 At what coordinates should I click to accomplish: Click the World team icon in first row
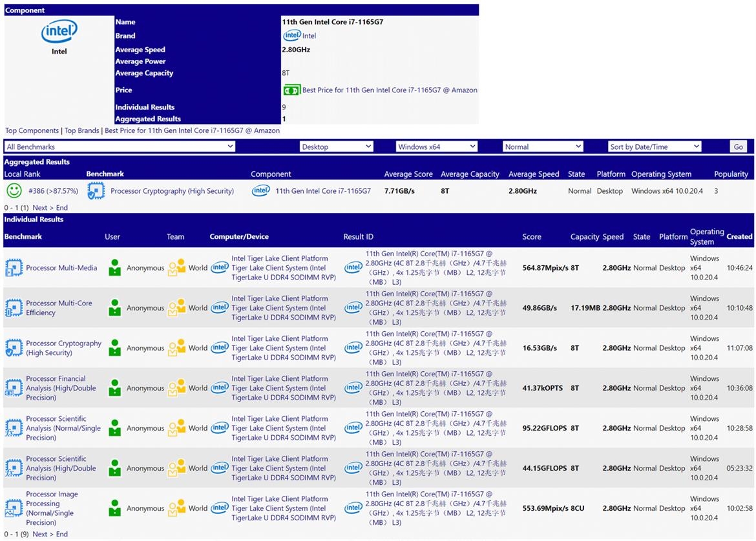(177, 268)
